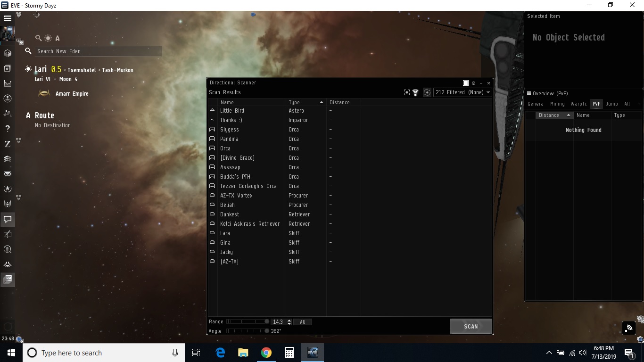The width and height of the screenshot is (644, 362).
Task: Open the Map constellation icon in sidebar
Action: click(8, 114)
